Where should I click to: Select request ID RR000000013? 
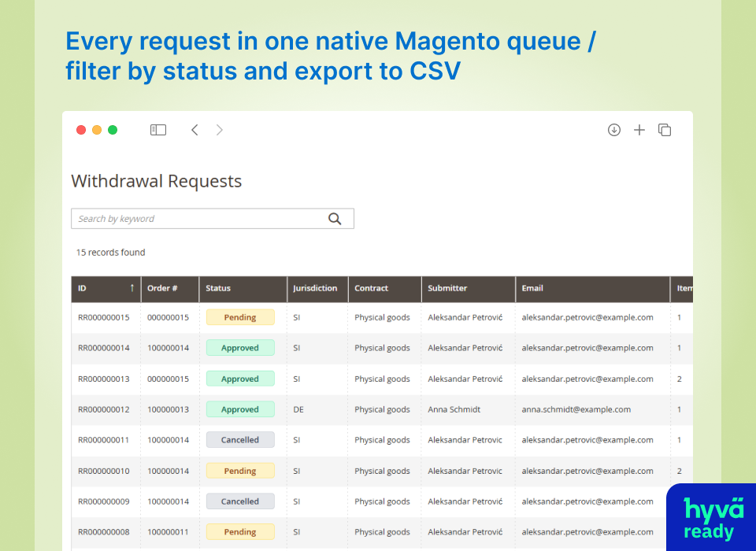click(x=104, y=379)
